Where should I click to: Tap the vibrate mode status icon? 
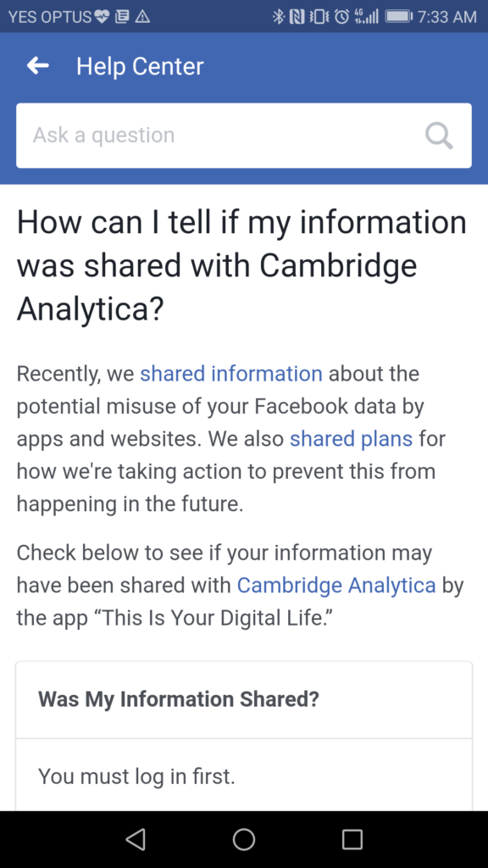tap(320, 17)
